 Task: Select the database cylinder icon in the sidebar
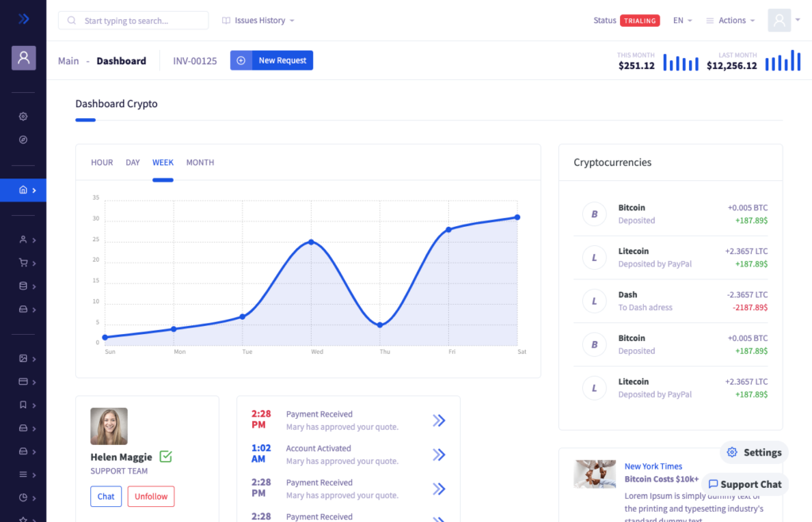click(23, 286)
